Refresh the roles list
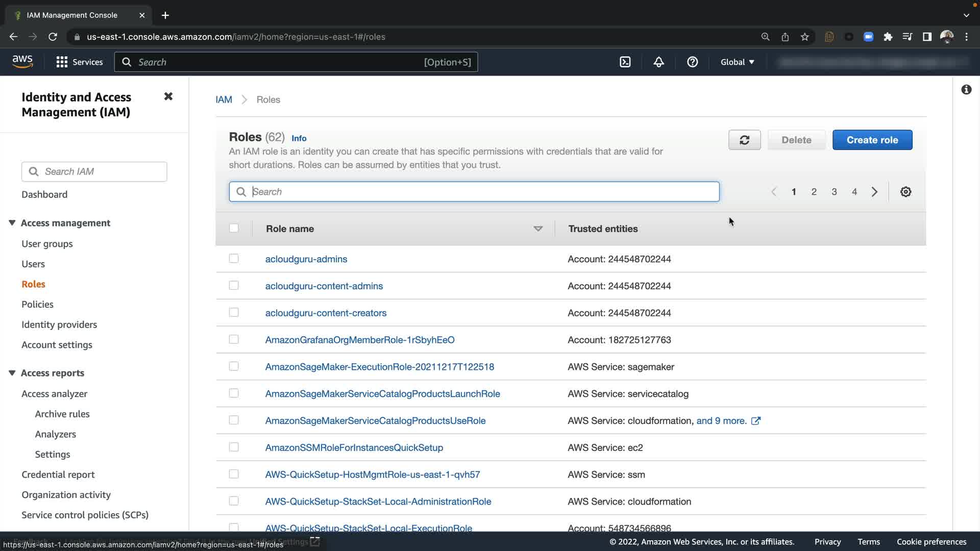The height and width of the screenshot is (551, 980). point(744,140)
